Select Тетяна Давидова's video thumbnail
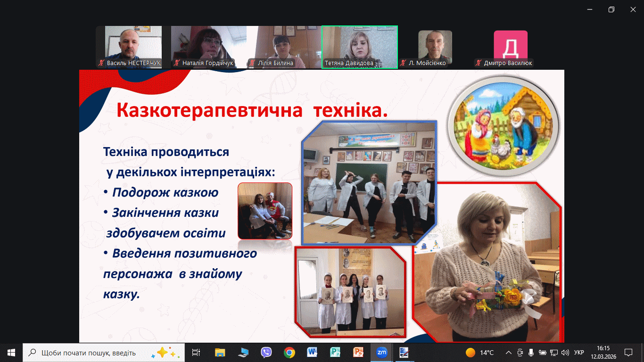 (359, 47)
